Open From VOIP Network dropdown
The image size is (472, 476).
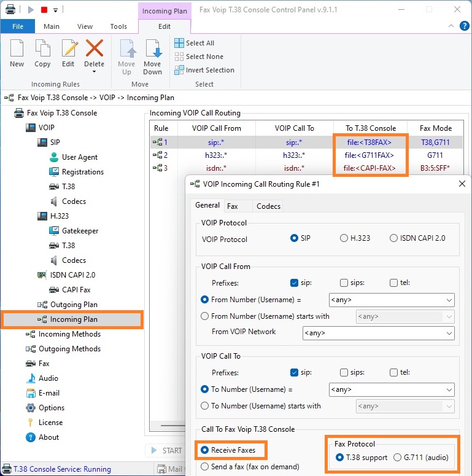pyautogui.click(x=449, y=333)
